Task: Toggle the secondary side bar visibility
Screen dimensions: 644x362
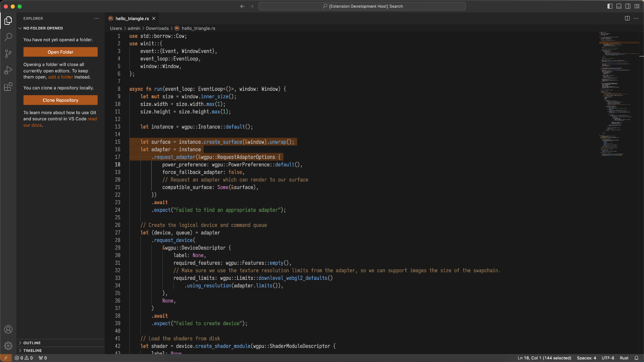Action: [628, 6]
